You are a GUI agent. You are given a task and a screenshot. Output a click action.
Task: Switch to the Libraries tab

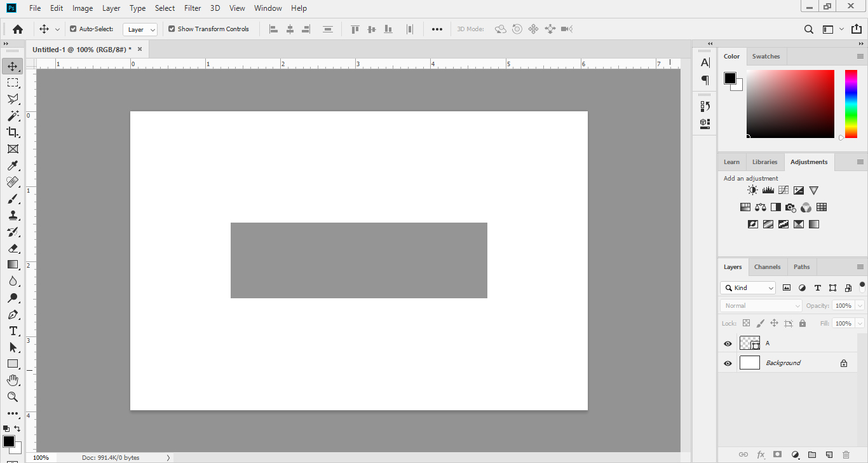(764, 162)
